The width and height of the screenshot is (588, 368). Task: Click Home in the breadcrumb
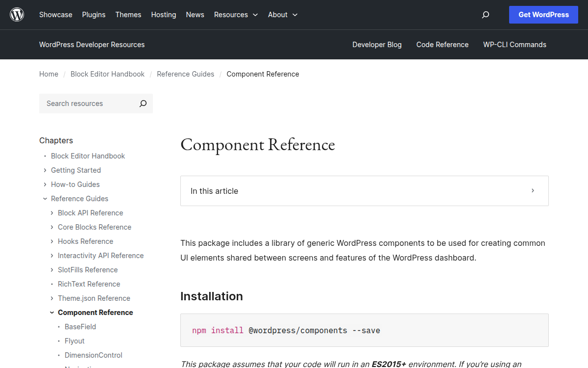pyautogui.click(x=49, y=74)
